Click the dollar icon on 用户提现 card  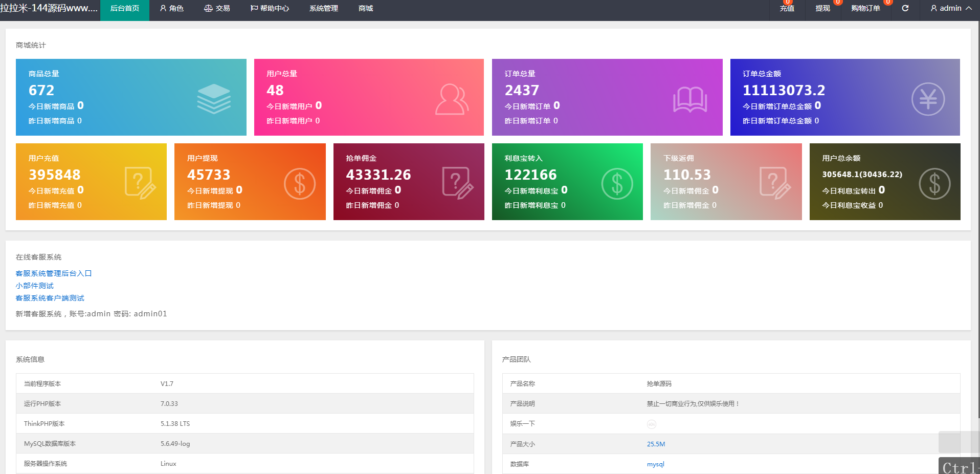coord(299,184)
